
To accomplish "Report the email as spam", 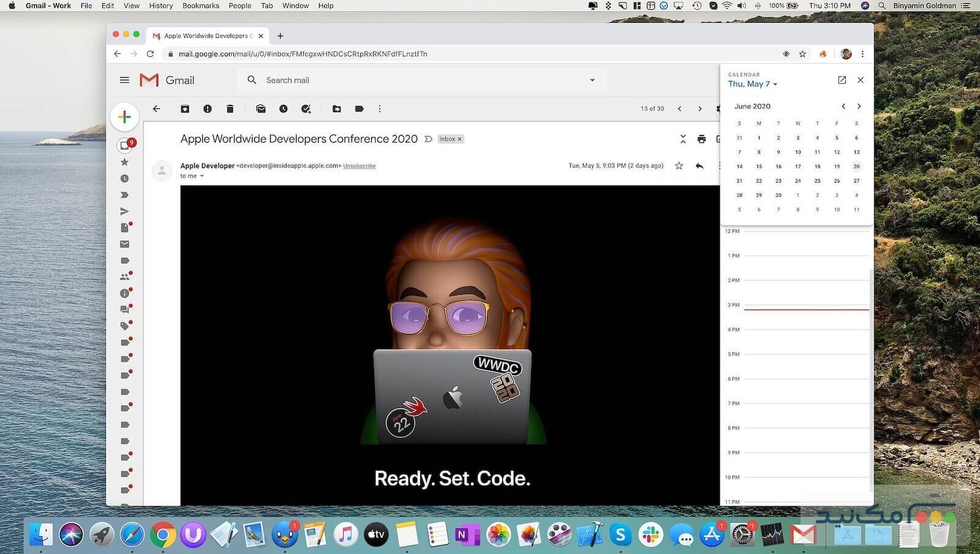I will tap(208, 108).
